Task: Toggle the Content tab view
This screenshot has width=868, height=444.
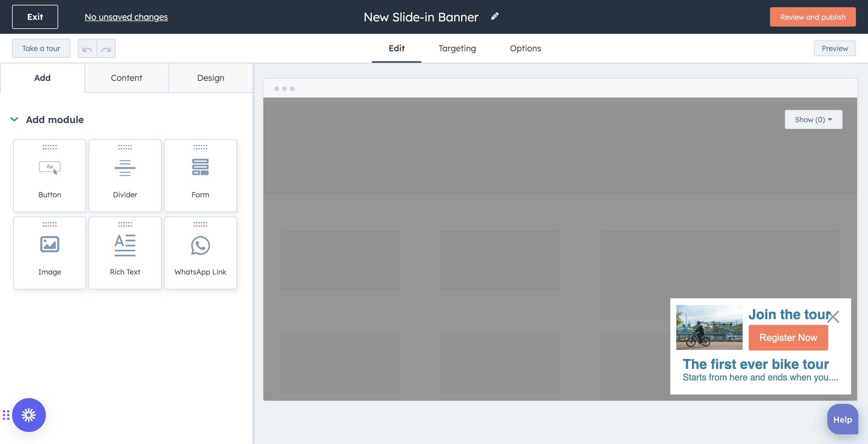Action: tap(126, 78)
